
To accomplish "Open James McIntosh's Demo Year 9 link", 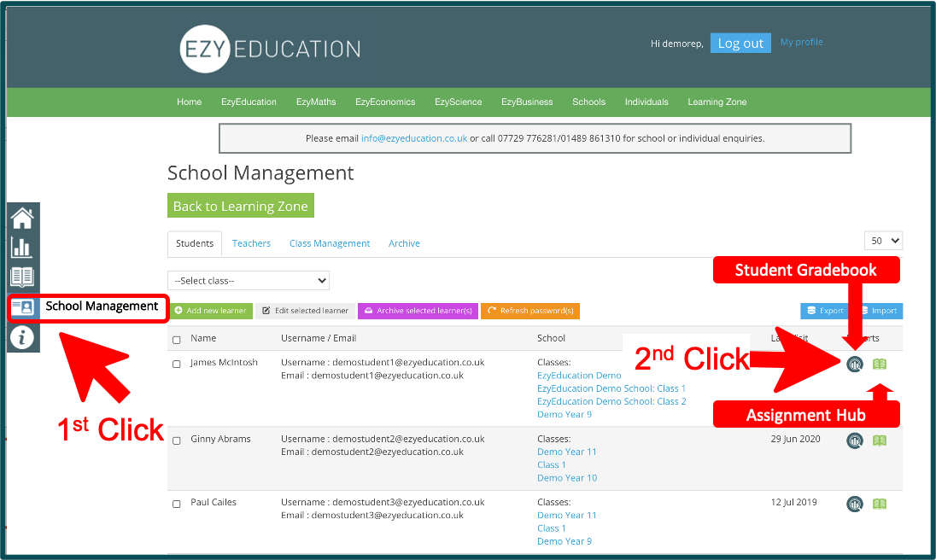I will tap(565, 415).
